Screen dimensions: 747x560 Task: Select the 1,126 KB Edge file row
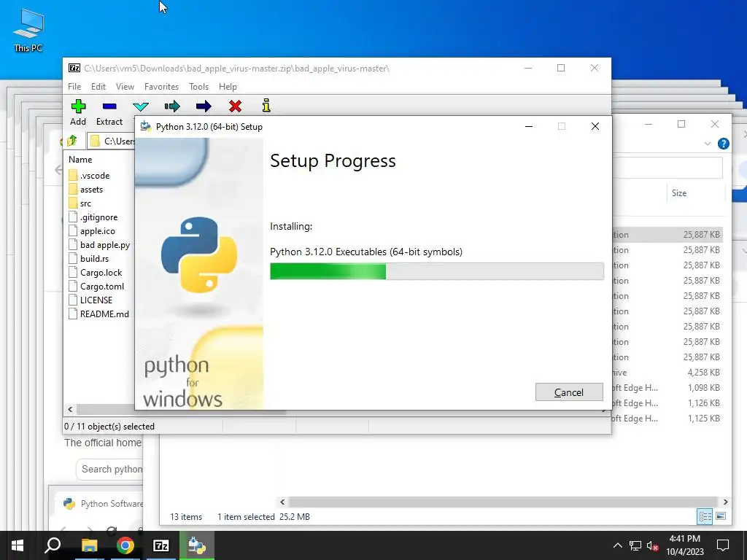[667, 402]
